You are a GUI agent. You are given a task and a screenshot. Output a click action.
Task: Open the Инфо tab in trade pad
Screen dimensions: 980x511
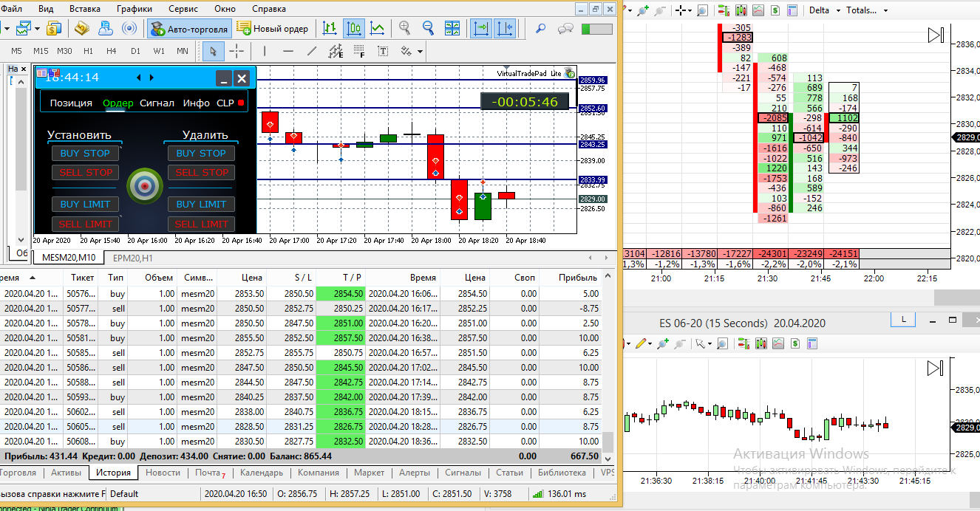(197, 103)
